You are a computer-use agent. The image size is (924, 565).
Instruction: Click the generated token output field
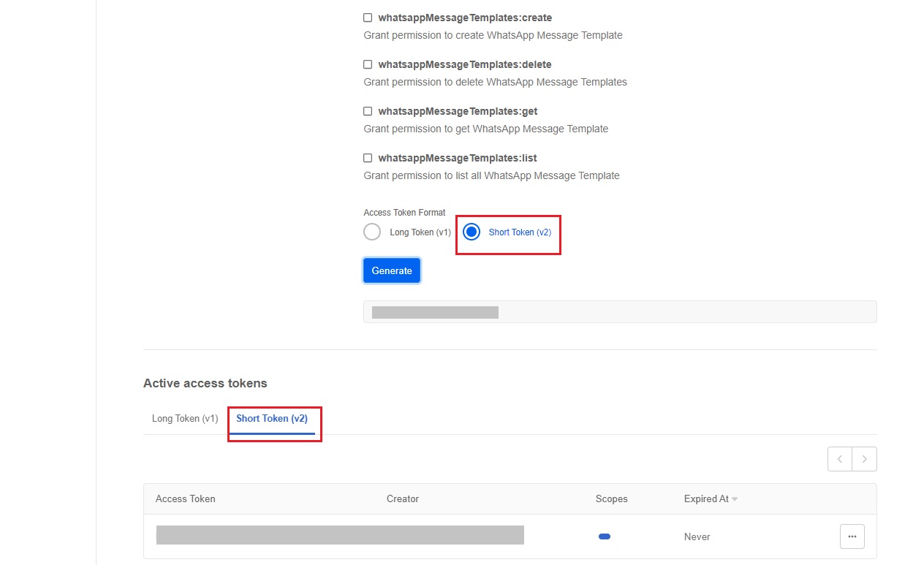(x=620, y=312)
